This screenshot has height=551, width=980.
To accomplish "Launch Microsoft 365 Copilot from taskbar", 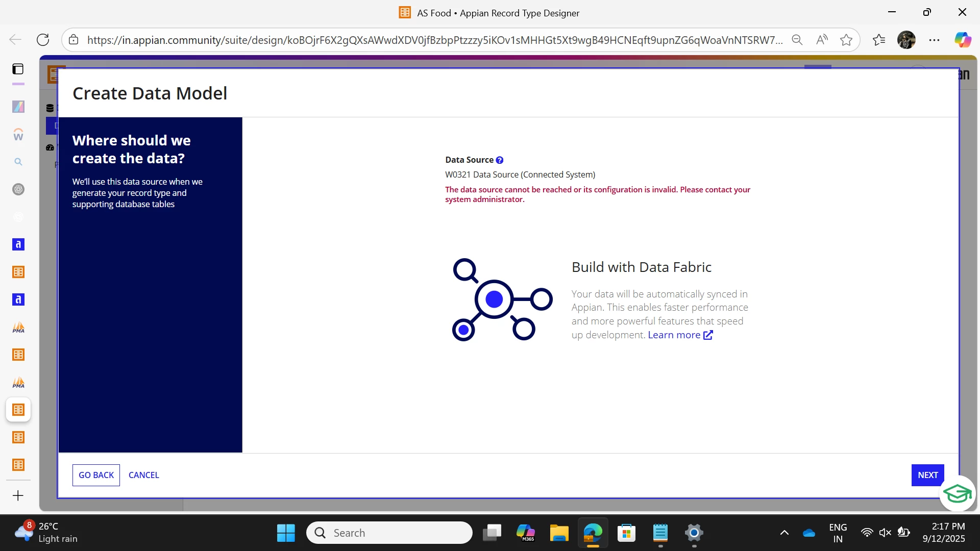I will (525, 533).
